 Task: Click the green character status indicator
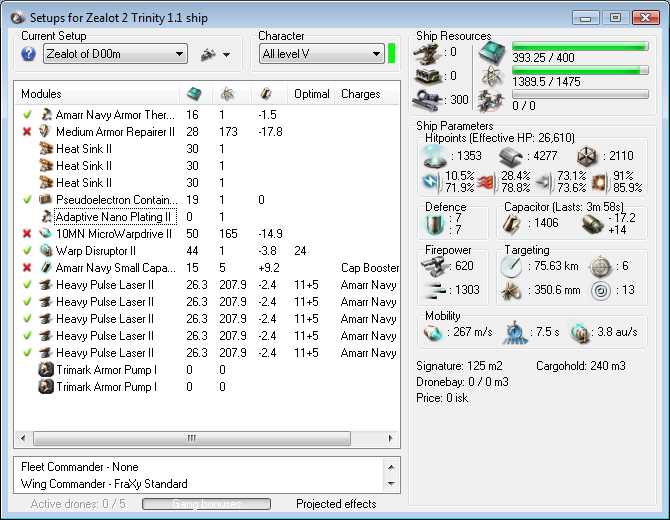point(391,54)
